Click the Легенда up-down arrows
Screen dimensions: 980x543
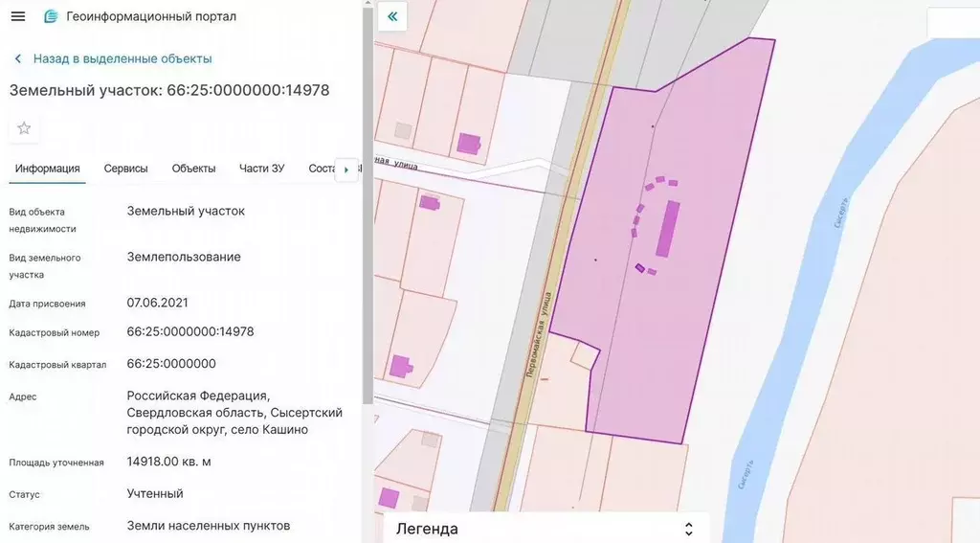pos(689,530)
